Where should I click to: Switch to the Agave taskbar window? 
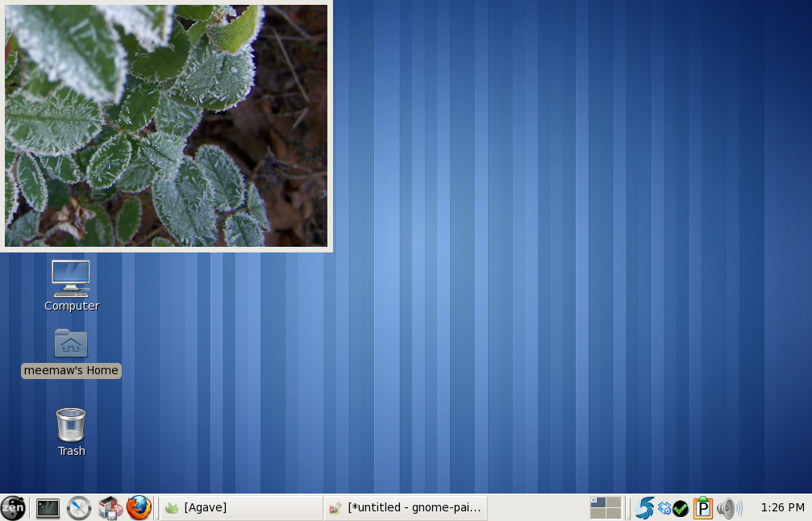241,507
